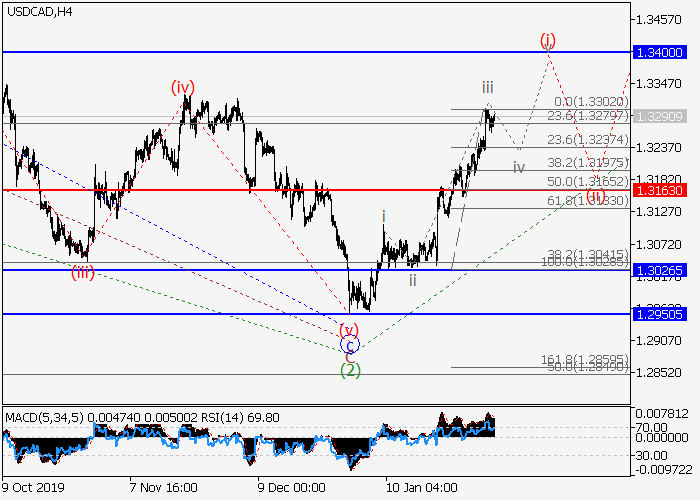
Task: Click the green i wave label
Action: (x=383, y=215)
